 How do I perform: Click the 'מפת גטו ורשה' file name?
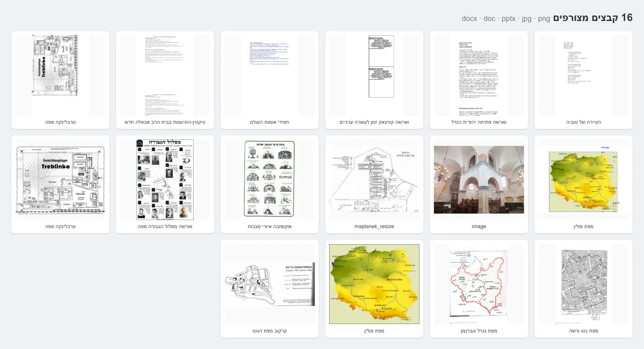(584, 331)
